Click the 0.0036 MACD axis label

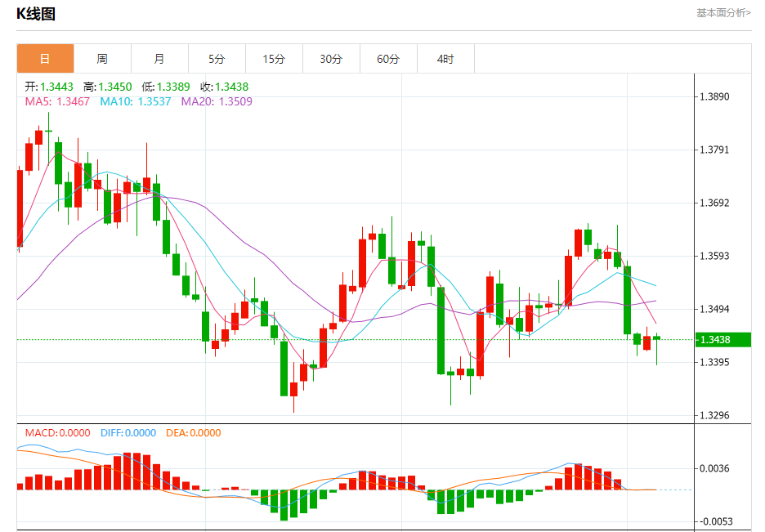click(x=715, y=468)
